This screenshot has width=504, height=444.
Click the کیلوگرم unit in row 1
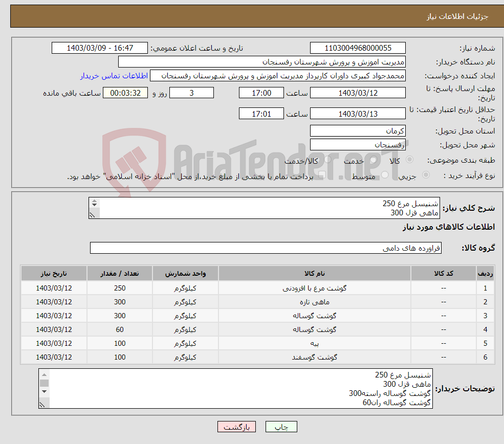coord(185,288)
